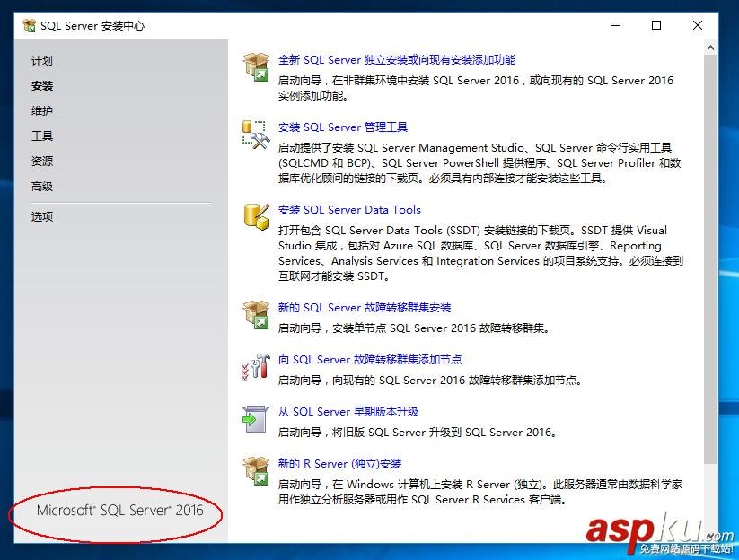739x560 pixels.
Task: Click the SQL Server management tools icon
Action: 256,135
